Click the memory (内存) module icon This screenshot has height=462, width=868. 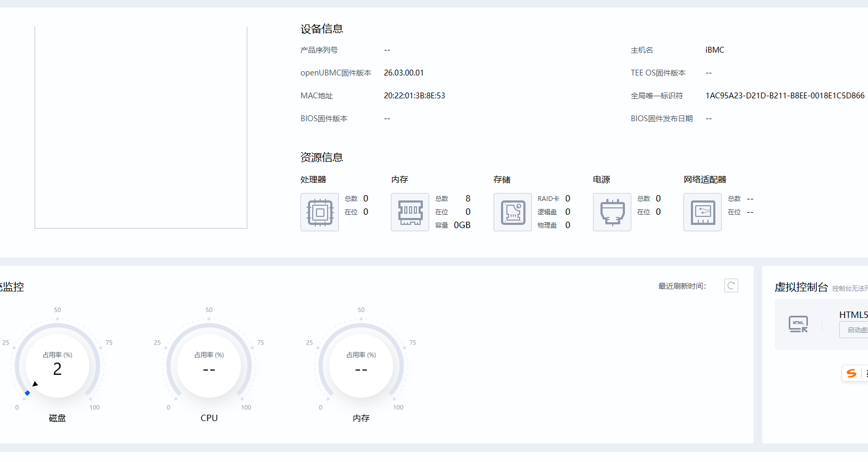click(410, 212)
